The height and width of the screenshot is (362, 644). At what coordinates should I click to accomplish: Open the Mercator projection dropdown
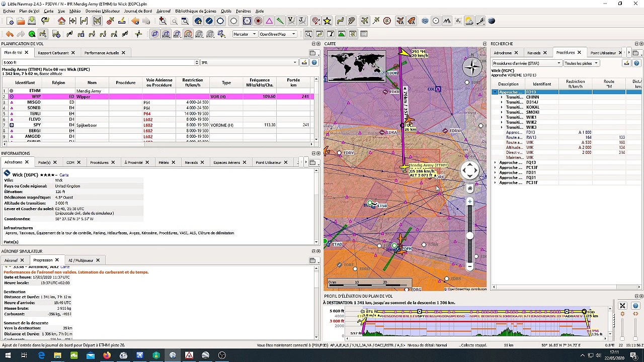coord(244,34)
